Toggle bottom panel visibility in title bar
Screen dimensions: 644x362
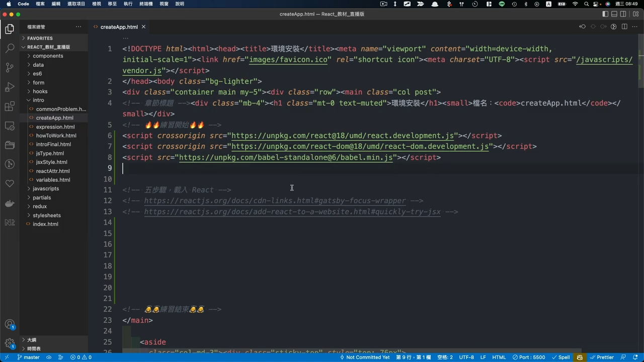(x=614, y=14)
